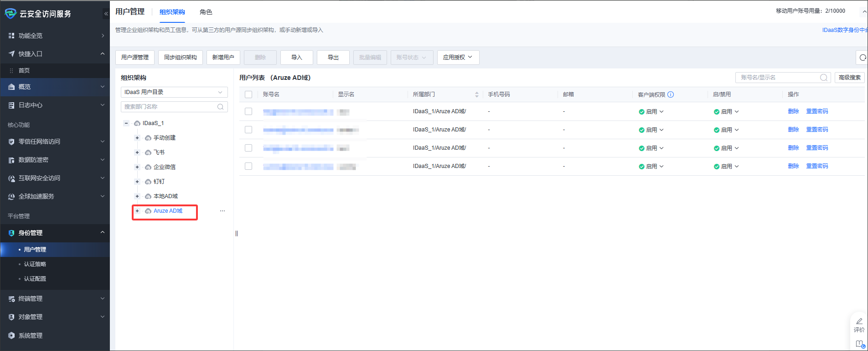Image resolution: width=868 pixels, height=351 pixels.
Task: Click the vertical panel divider handle
Action: coord(237,233)
